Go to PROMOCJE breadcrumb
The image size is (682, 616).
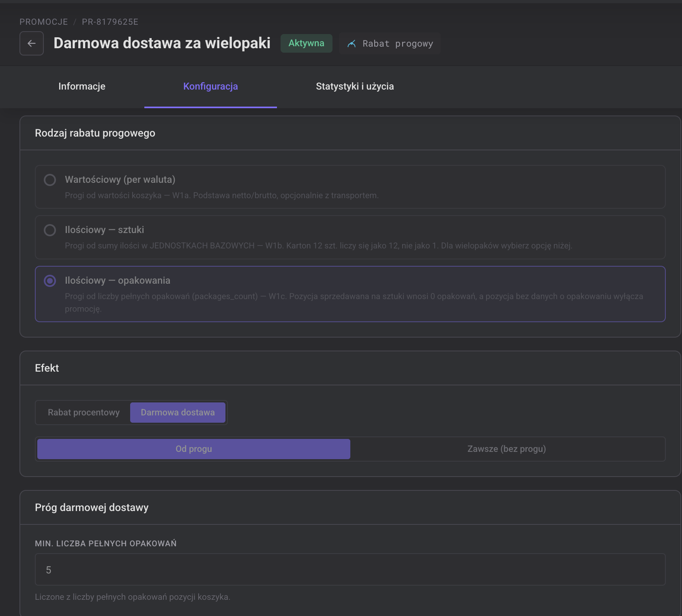pyautogui.click(x=44, y=22)
